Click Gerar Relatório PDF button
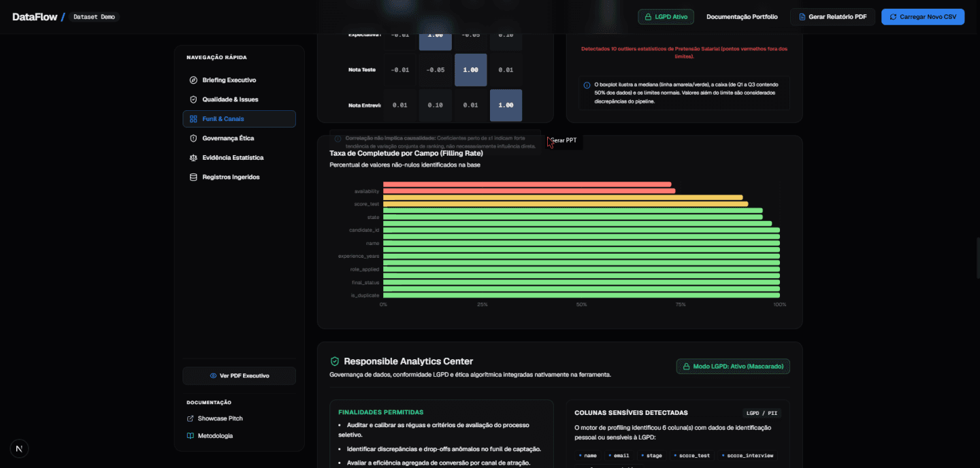This screenshot has width=980, height=468. (832, 17)
